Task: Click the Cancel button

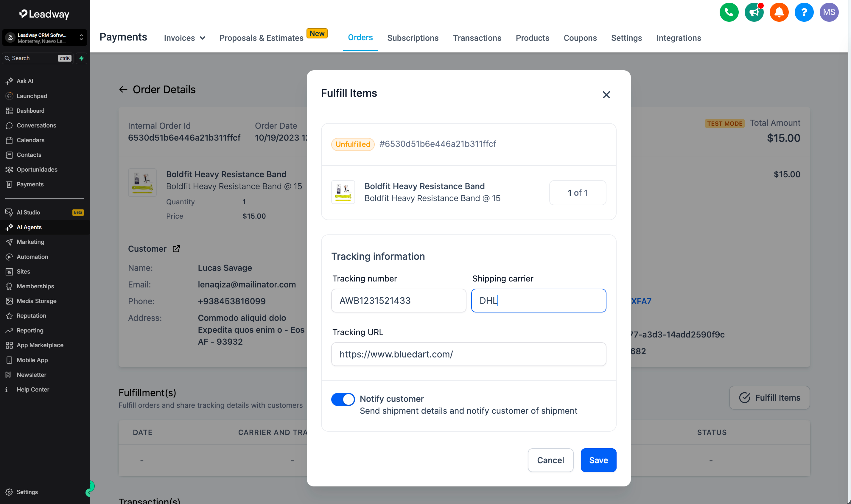Action: pyautogui.click(x=550, y=460)
